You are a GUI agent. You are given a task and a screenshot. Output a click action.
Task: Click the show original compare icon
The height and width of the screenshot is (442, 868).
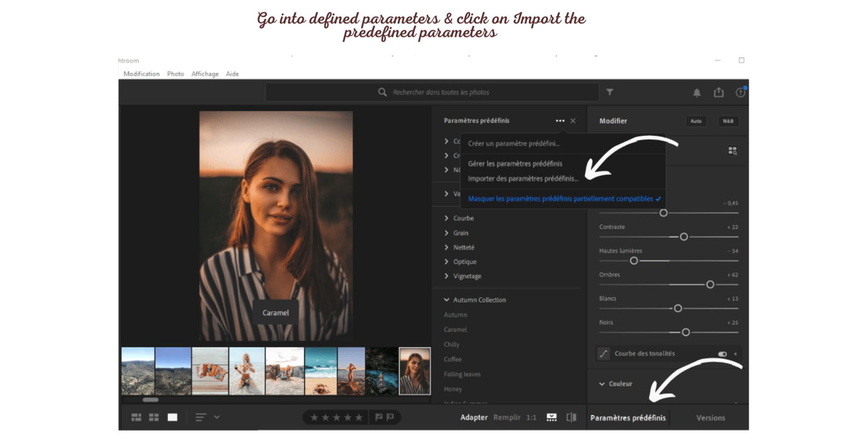(x=571, y=417)
